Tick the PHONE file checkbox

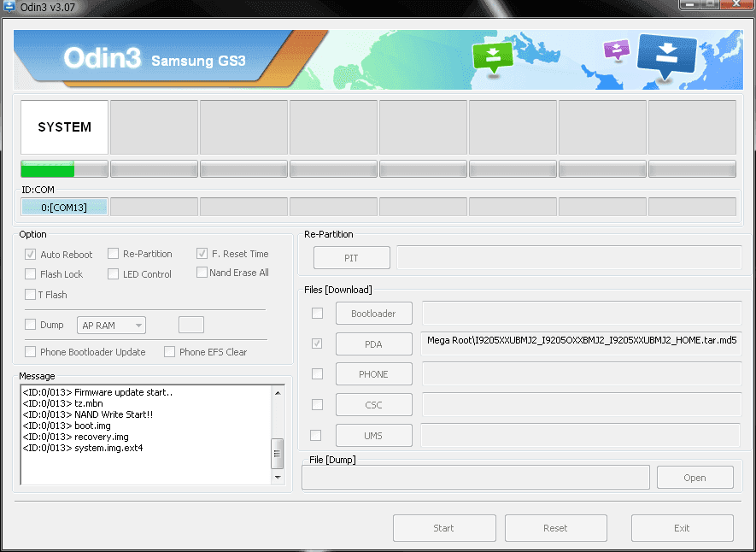(317, 373)
